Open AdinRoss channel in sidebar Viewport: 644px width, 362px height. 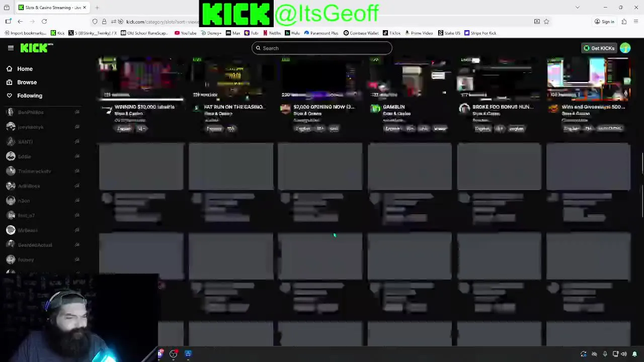(43, 186)
